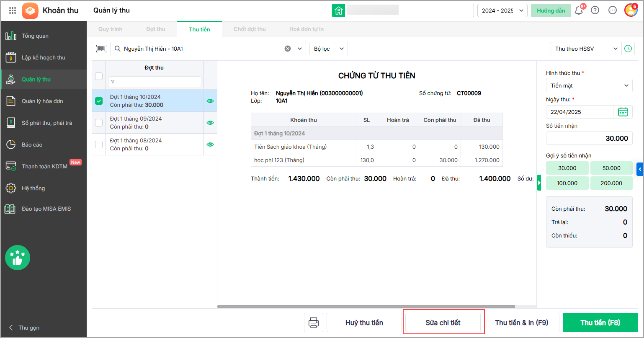Open the apps grid launcher

pos(13,10)
